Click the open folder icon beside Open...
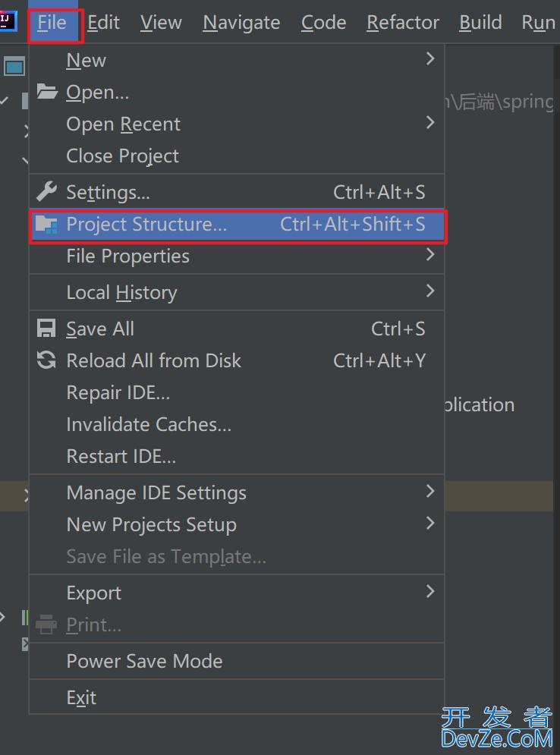Screen dimensions: 560x755 tap(46, 92)
